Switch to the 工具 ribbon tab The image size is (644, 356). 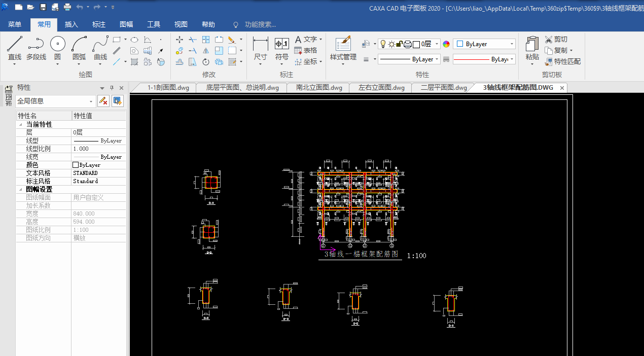point(154,24)
